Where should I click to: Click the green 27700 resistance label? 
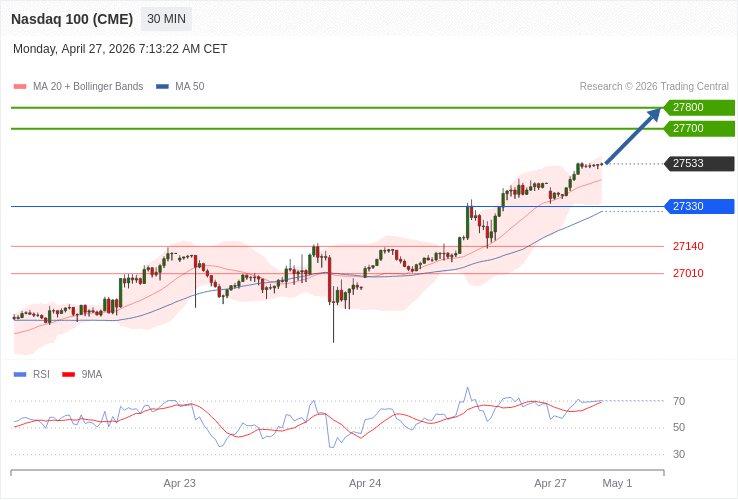pyautogui.click(x=699, y=128)
